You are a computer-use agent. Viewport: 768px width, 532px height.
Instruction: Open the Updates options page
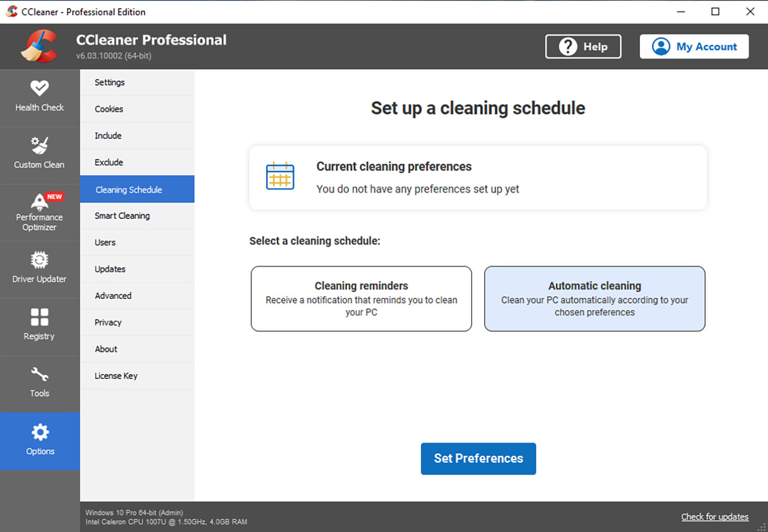pos(137,269)
